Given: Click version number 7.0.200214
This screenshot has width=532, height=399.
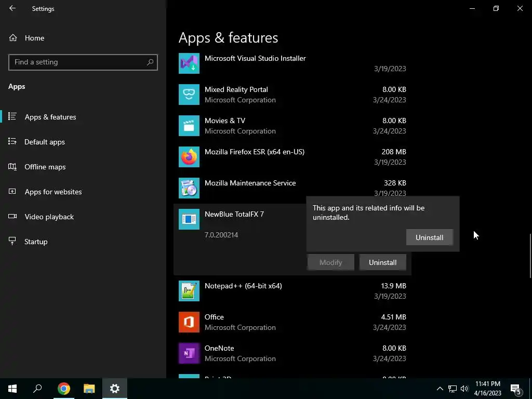Looking at the screenshot, I should [x=221, y=235].
